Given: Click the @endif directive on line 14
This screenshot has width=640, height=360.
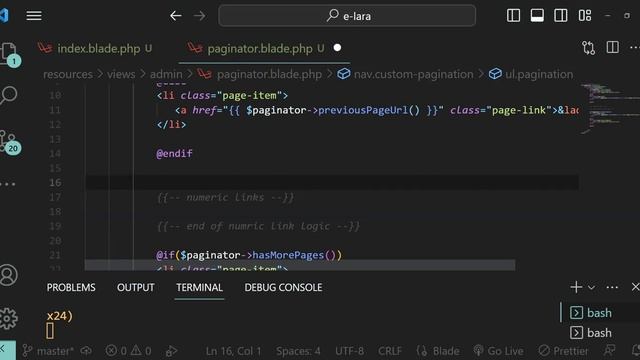Looking at the screenshot, I should 174,153.
